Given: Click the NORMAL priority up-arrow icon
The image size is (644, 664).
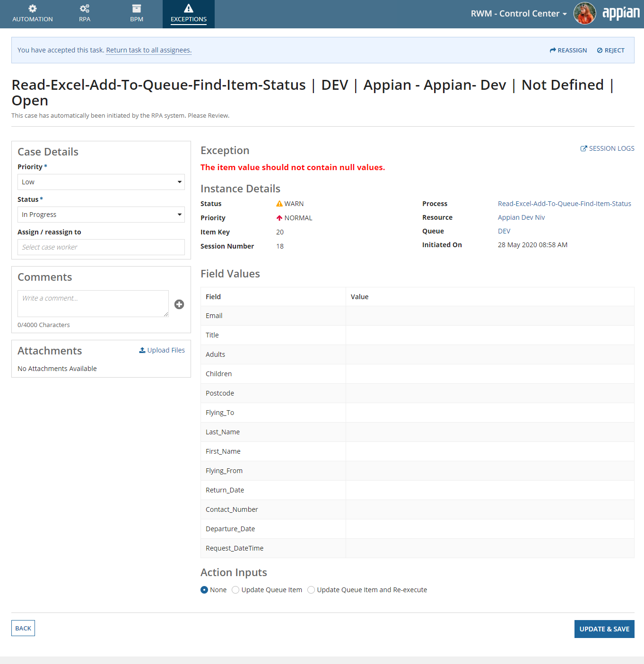Looking at the screenshot, I should click(279, 218).
